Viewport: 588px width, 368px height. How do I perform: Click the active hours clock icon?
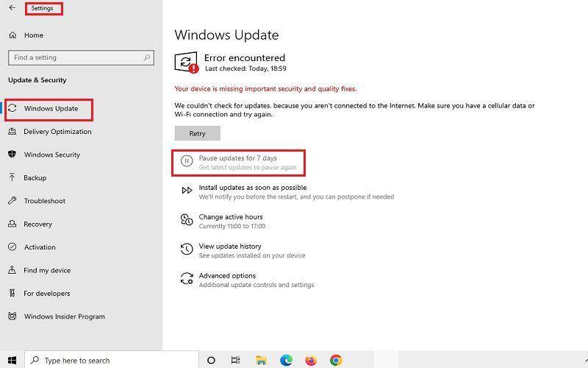(187, 220)
